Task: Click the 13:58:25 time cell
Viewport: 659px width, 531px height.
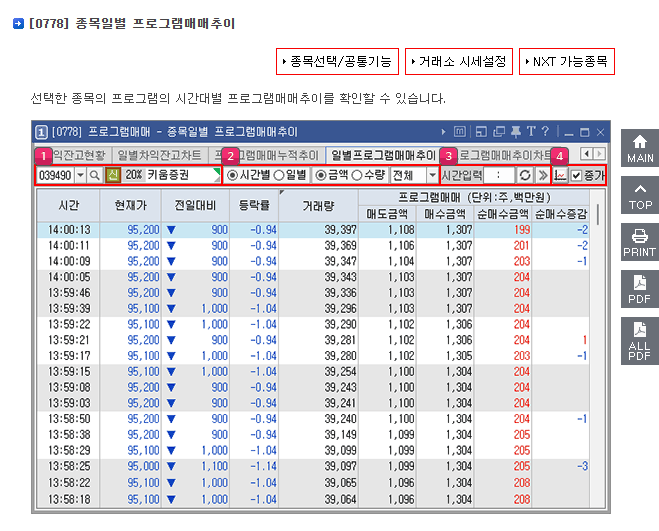Action: tap(69, 466)
